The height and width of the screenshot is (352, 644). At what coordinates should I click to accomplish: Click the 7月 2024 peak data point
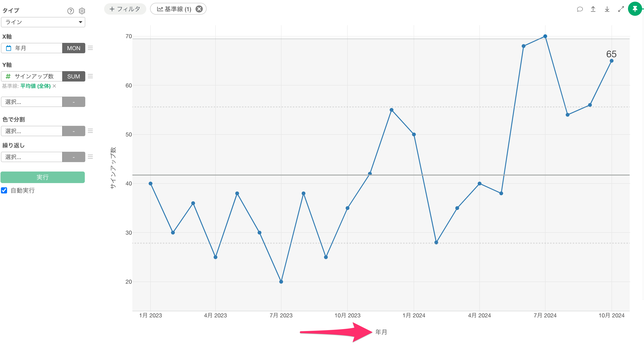tap(545, 36)
